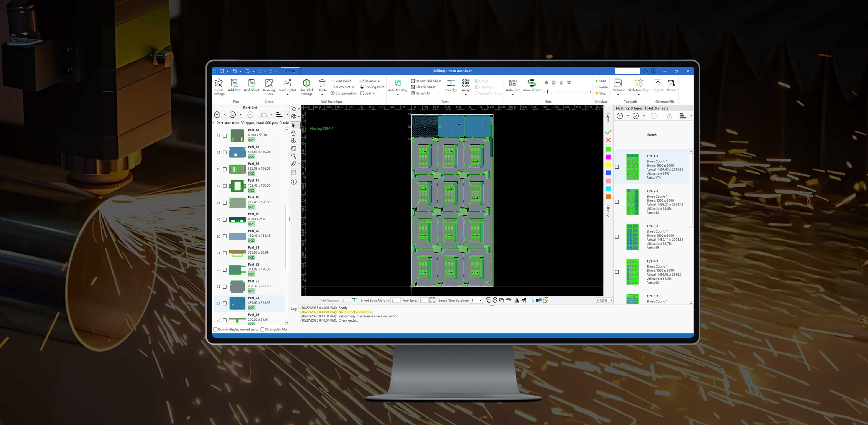Select the Manual Sort tool
Screen dimensions: 868x425
point(531,85)
